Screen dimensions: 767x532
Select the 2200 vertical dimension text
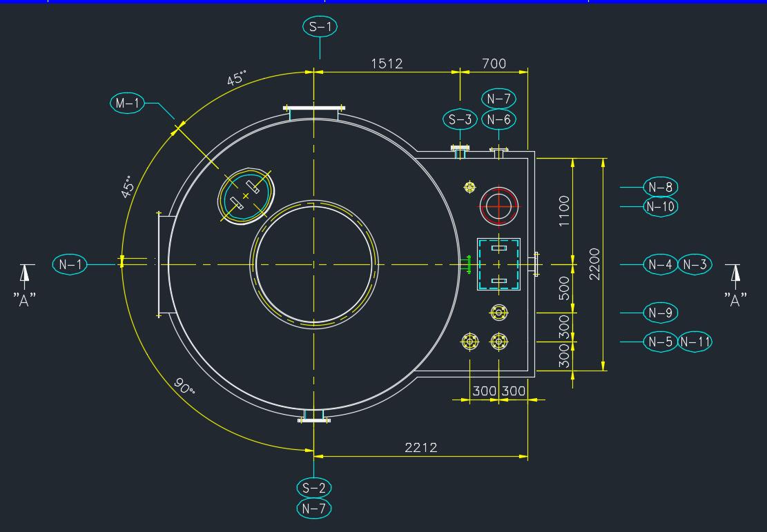[x=594, y=264]
